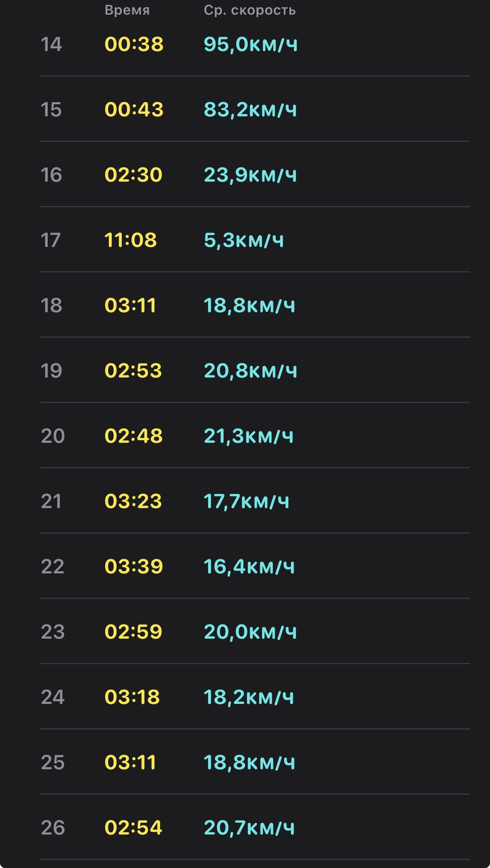Select split 24 speed 18,2км/ч
Viewport: 490px width, 868px height.
coord(249,697)
